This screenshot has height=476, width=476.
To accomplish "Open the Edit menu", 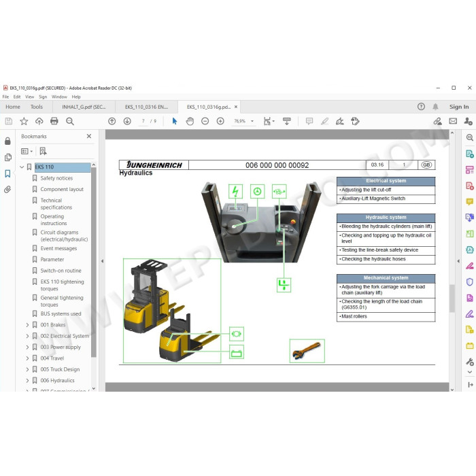I will tap(17, 97).
